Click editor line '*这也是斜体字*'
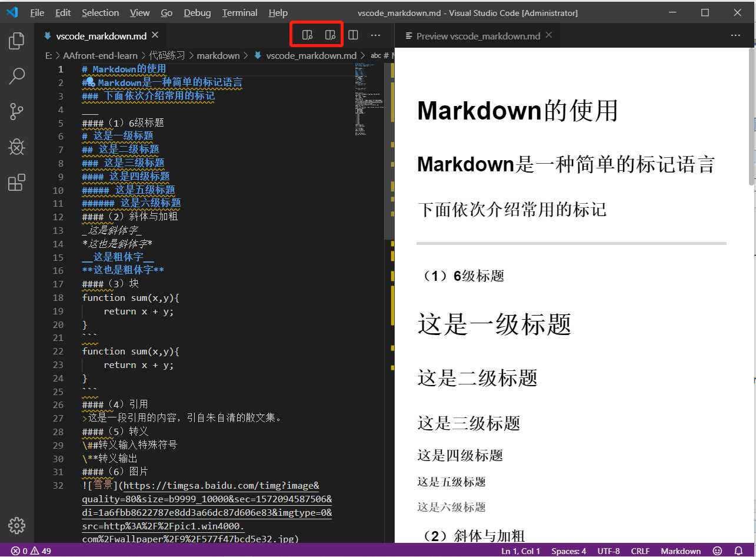The width and height of the screenshot is (756, 557). coord(118,244)
